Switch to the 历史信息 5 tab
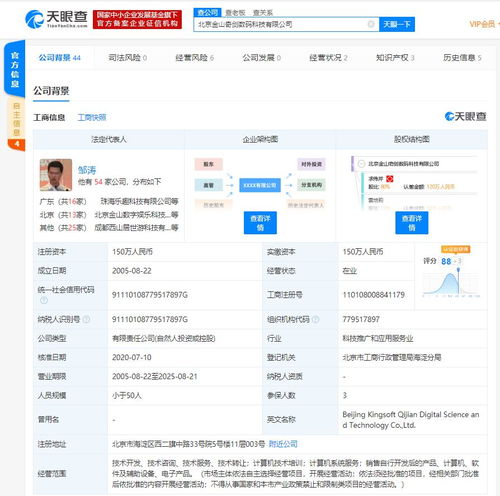 462,58
